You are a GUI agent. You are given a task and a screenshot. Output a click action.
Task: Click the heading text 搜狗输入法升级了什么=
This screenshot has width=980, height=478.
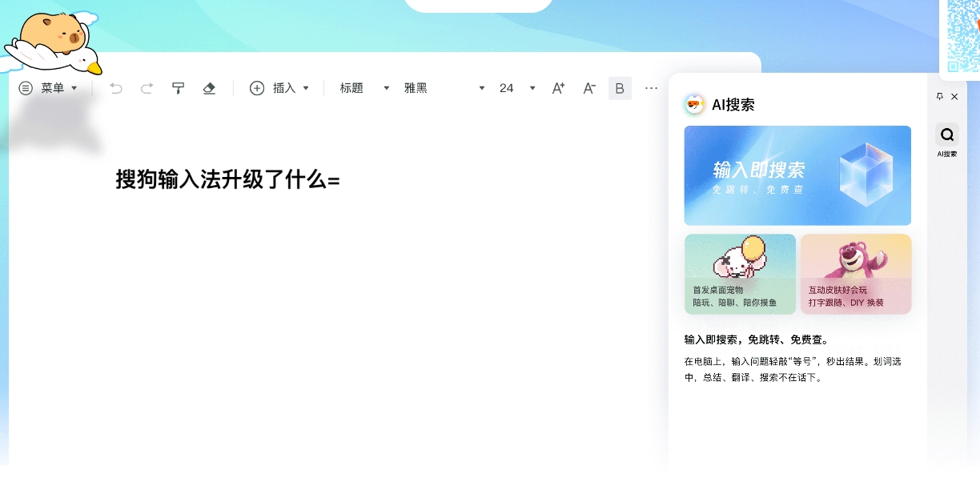pos(228,179)
